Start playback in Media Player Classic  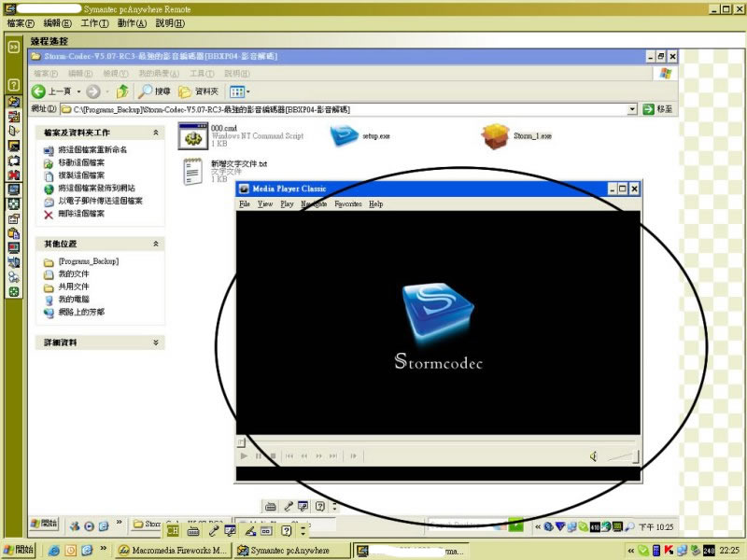click(x=244, y=456)
